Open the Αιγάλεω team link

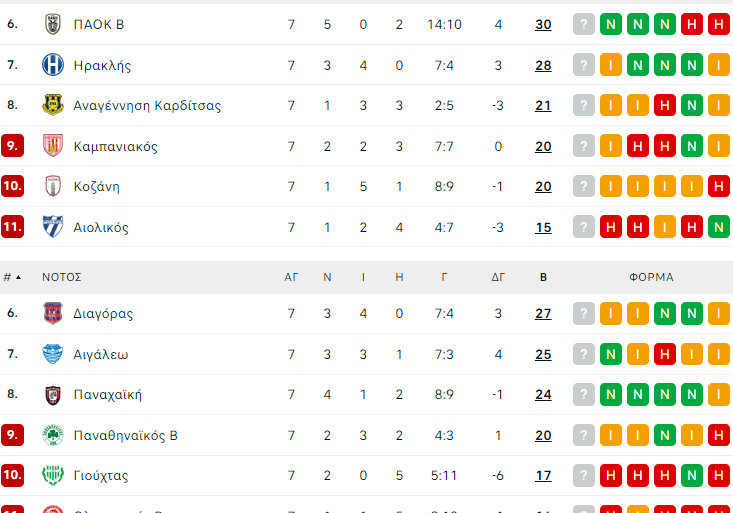click(x=101, y=354)
